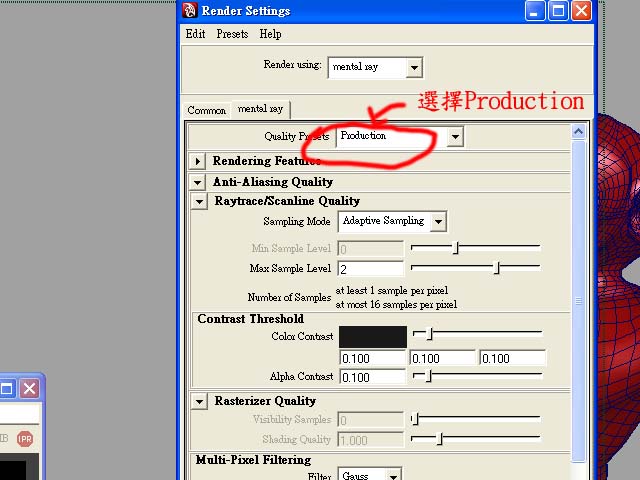Open the Edit menu
Screen dimensions: 640x480
click(x=195, y=34)
